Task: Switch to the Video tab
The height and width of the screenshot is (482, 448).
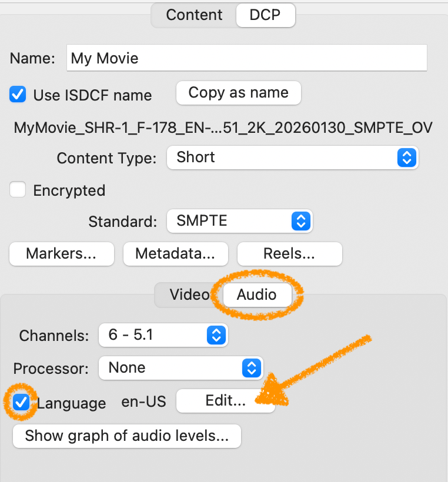Action: [x=189, y=294]
